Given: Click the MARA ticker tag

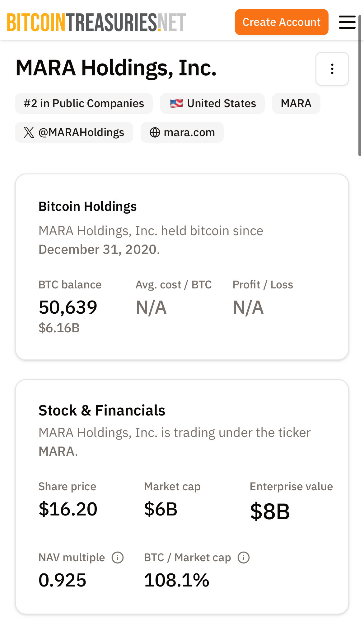Looking at the screenshot, I should tap(296, 103).
